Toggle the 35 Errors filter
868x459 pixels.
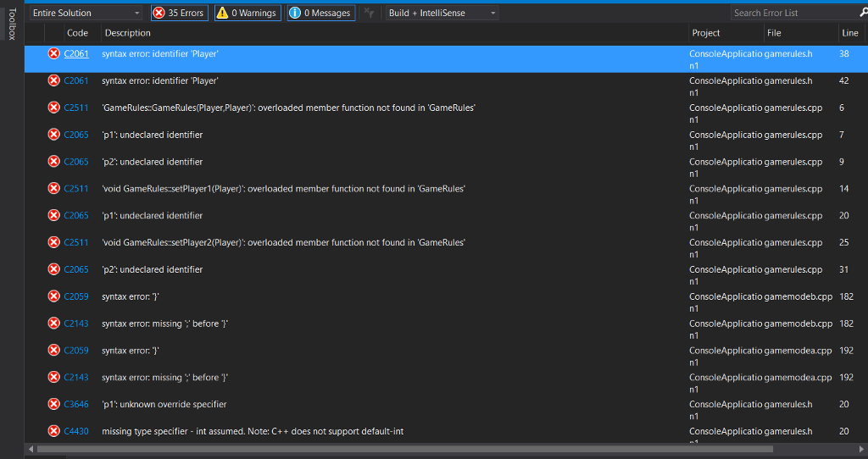coord(179,13)
